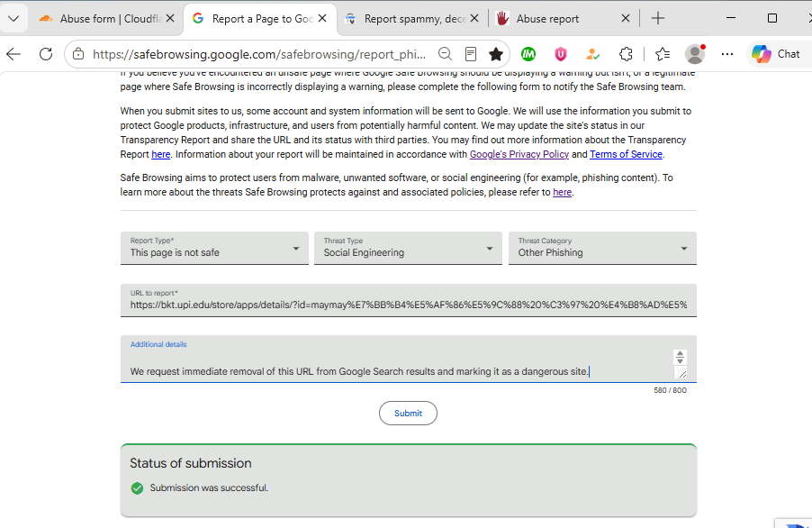Click the zoom magnifier icon in address bar
The image size is (812, 528).
(x=445, y=54)
